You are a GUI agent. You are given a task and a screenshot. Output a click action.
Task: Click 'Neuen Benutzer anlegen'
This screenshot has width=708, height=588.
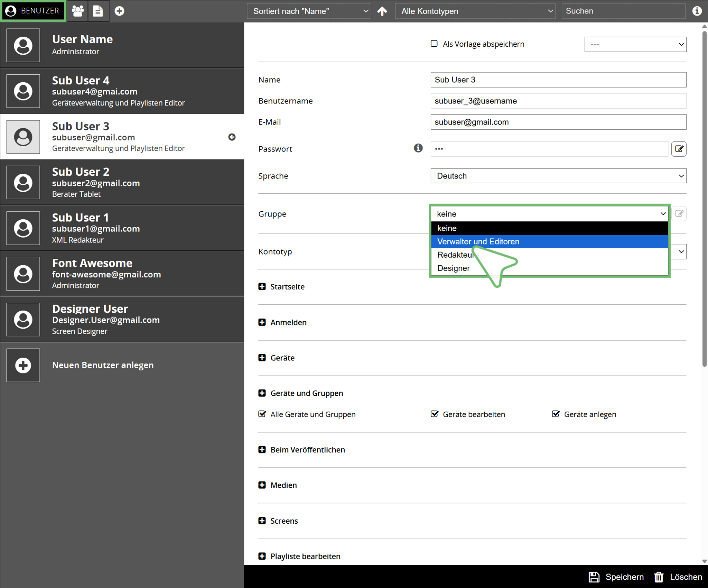coord(103,365)
